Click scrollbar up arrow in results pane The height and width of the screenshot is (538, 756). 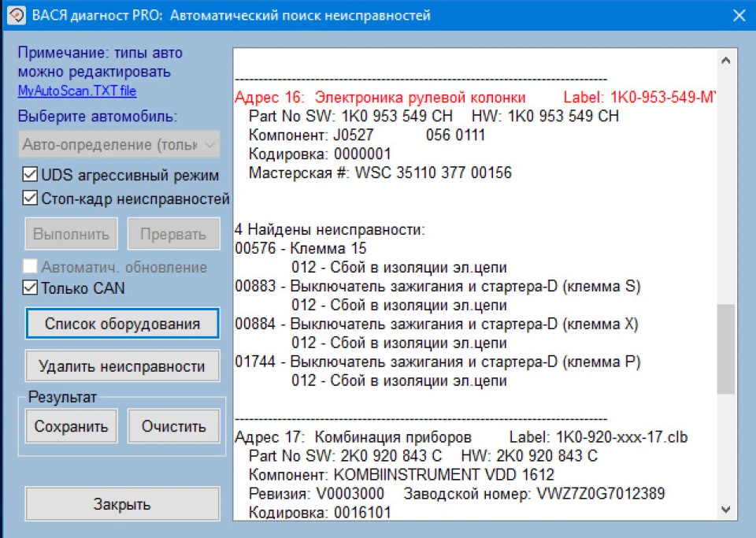point(725,61)
